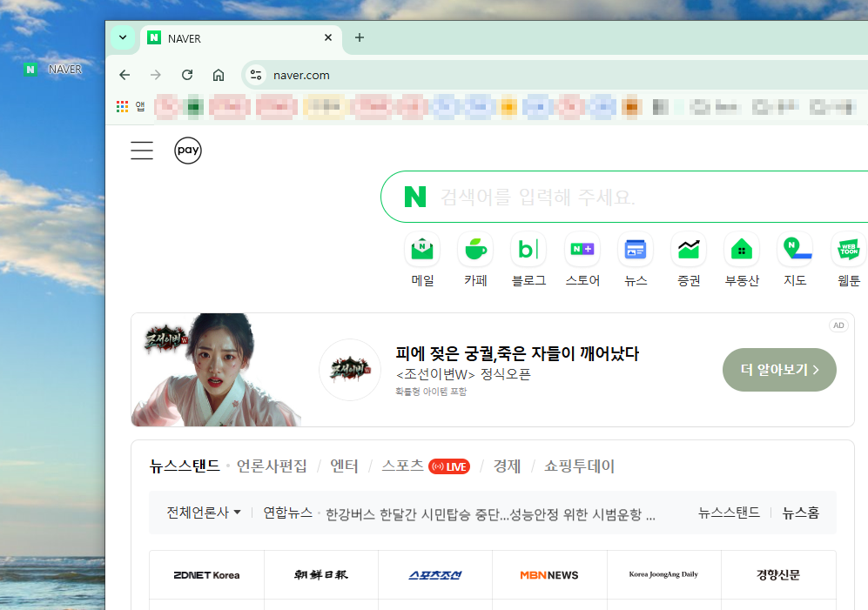Viewport: 868px width, 610px height.
Task: Click the browser forward arrow
Action: pyautogui.click(x=156, y=75)
